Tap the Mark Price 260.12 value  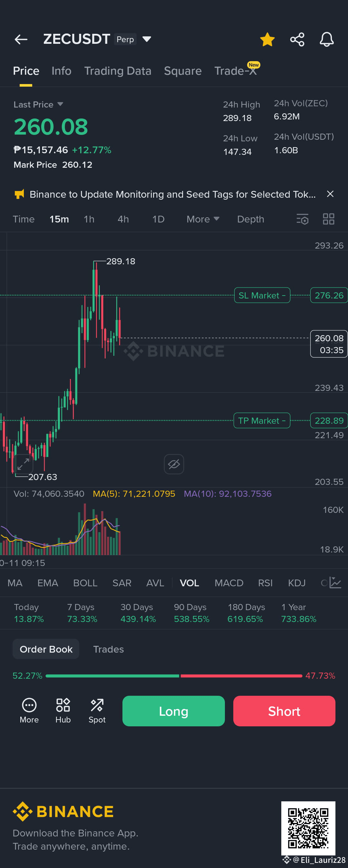click(x=77, y=165)
